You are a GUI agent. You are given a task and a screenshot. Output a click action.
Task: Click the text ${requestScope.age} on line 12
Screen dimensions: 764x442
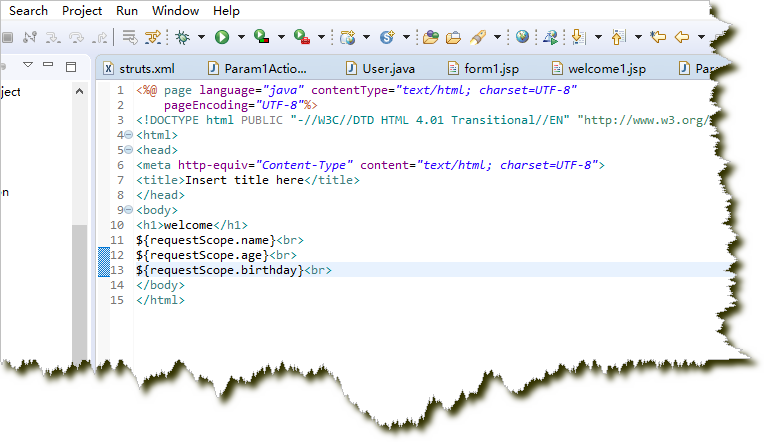(x=203, y=255)
